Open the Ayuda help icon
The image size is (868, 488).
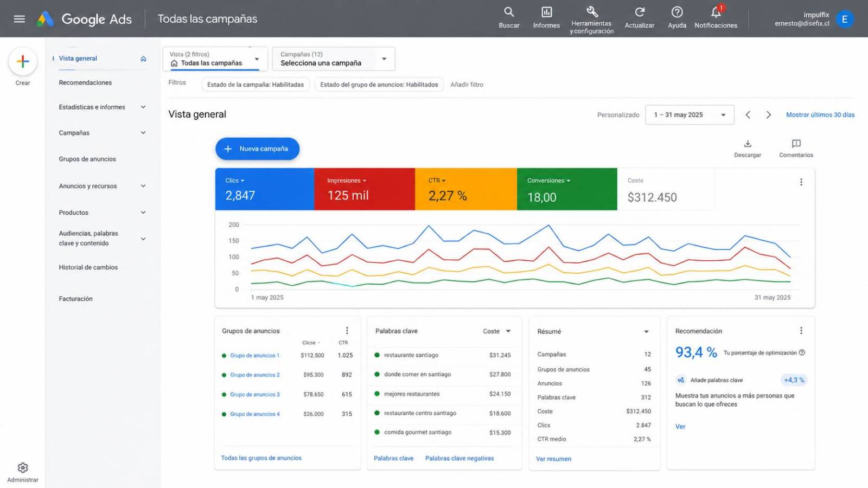pos(677,12)
